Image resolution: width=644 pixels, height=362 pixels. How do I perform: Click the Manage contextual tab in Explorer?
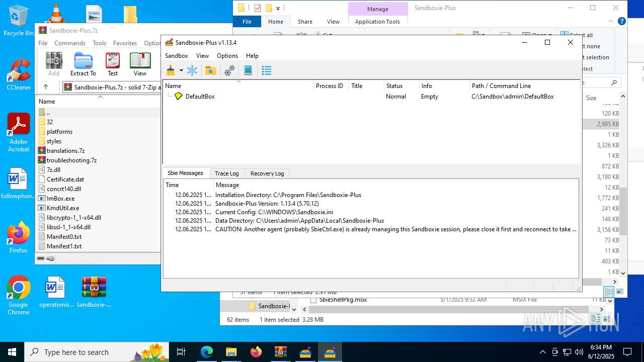click(x=378, y=9)
